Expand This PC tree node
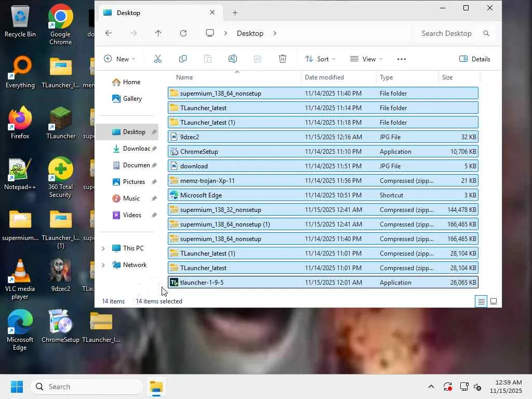This screenshot has width=532, height=399. click(x=103, y=248)
